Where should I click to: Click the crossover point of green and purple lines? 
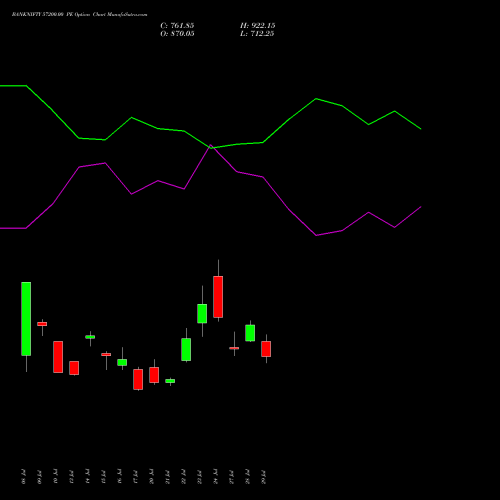pos(211,146)
